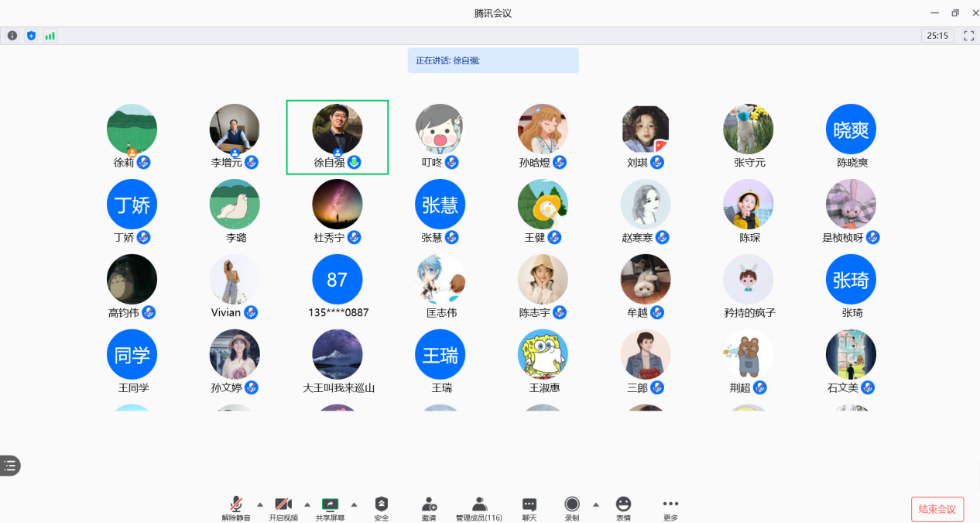Open the 安全 security shield icon
980x523 pixels.
(x=381, y=505)
